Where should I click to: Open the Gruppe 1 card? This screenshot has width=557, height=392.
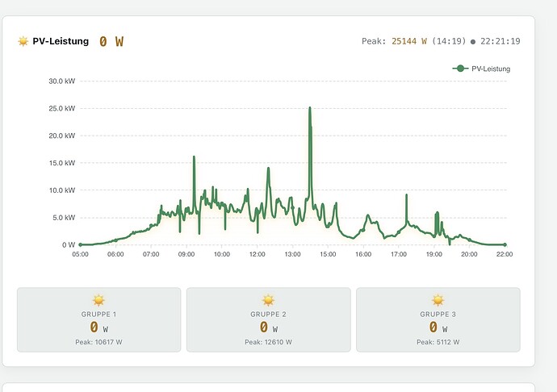click(x=98, y=319)
